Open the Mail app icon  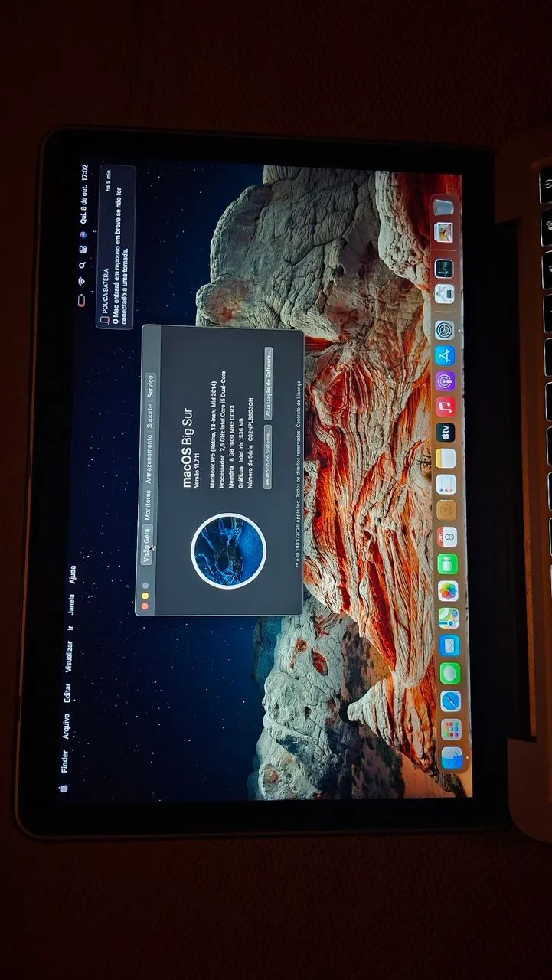click(x=449, y=645)
